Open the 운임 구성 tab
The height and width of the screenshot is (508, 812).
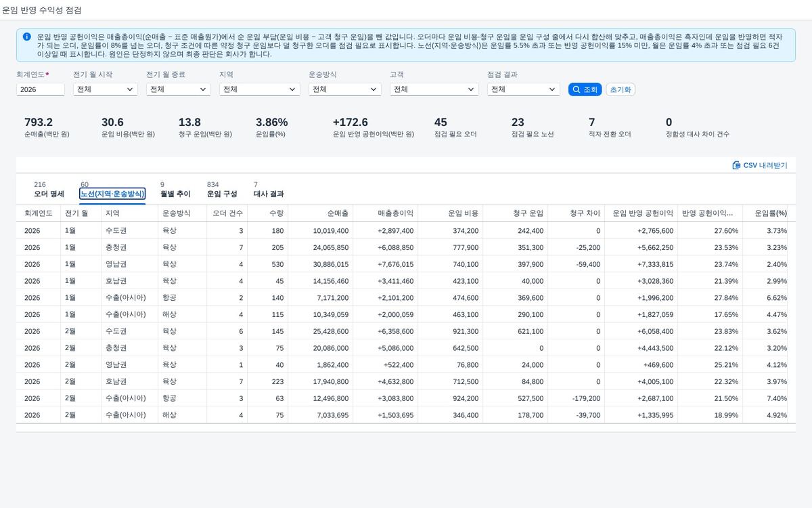222,190
